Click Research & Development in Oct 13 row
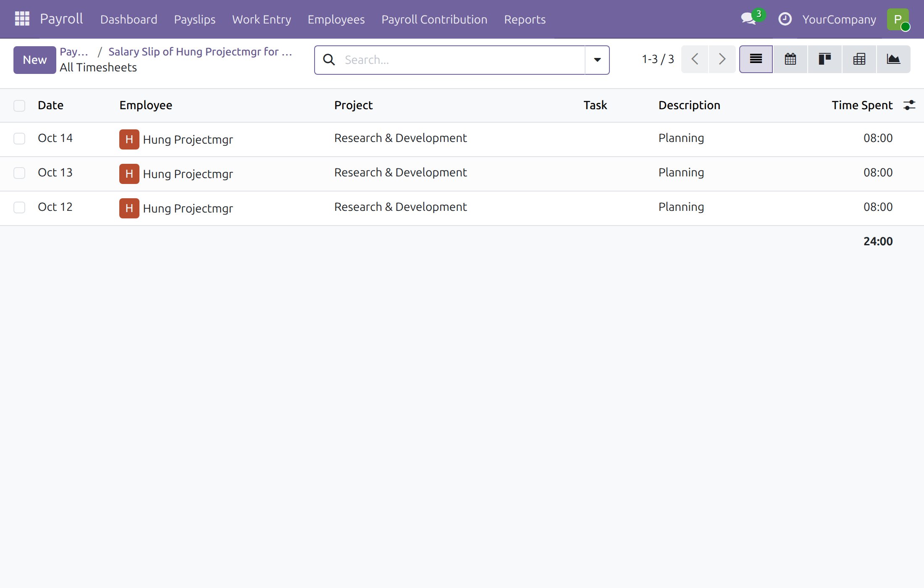 [x=400, y=173]
